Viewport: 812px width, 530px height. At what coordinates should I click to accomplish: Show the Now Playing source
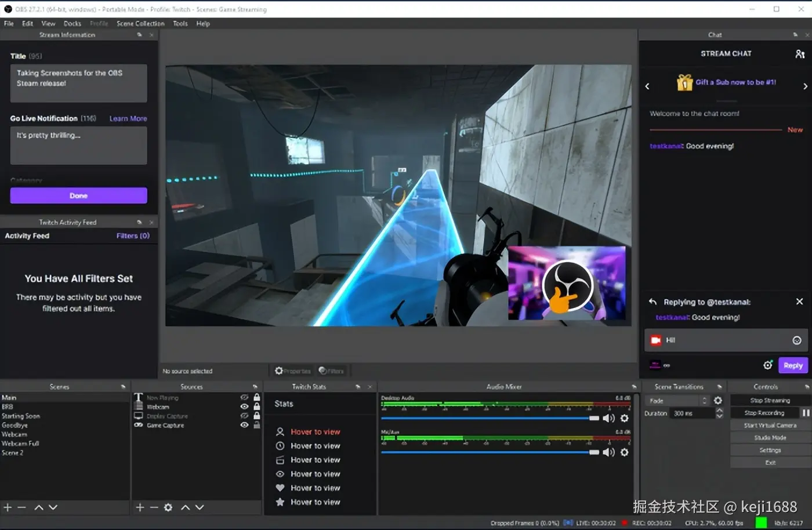[x=244, y=398]
